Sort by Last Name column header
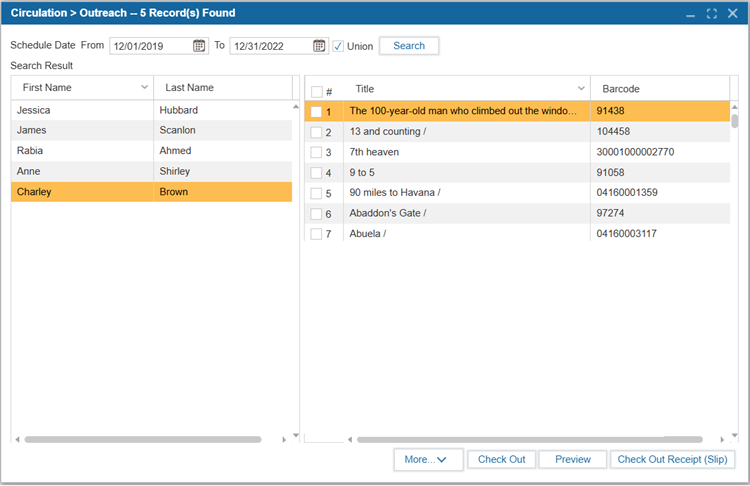This screenshot has height=486, width=750. [223, 88]
